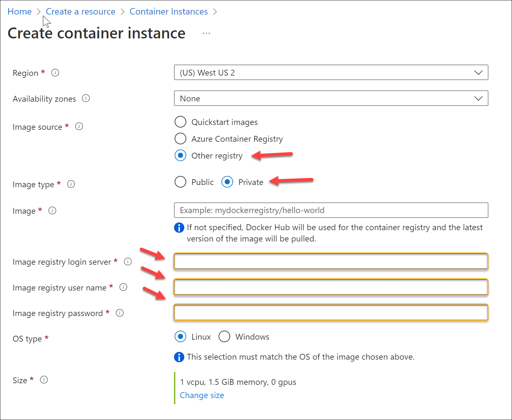This screenshot has width=512, height=420.
Task: Click info icon next to Image label
Action: point(52,211)
